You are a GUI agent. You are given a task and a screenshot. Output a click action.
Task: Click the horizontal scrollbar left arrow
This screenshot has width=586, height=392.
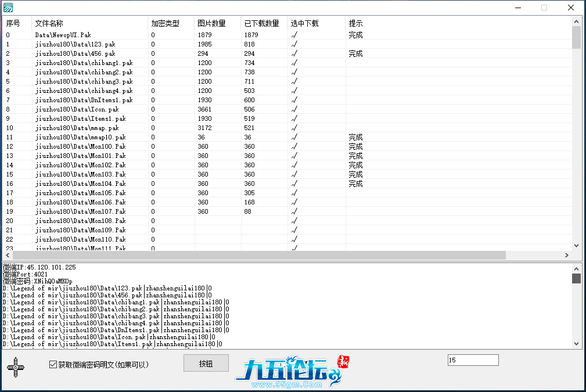click(x=7, y=256)
